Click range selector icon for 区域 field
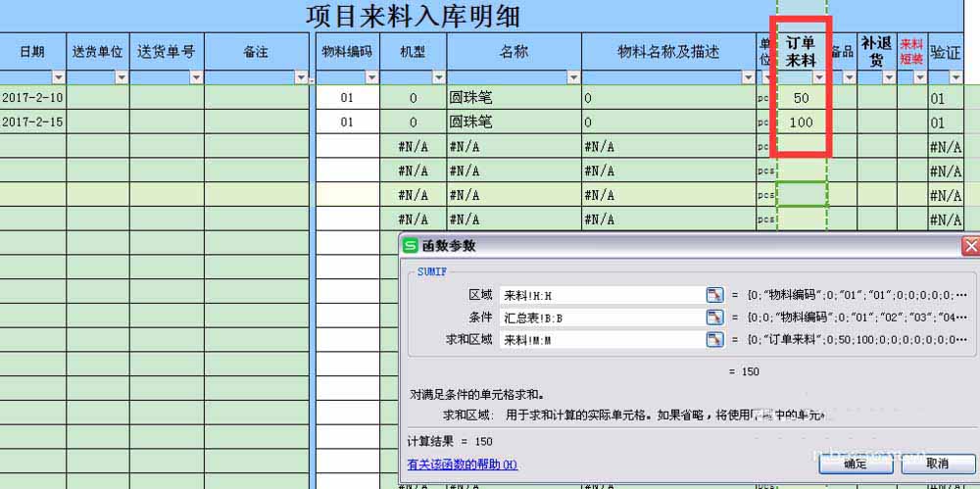Viewport: 980px width, 489px height. coord(714,295)
